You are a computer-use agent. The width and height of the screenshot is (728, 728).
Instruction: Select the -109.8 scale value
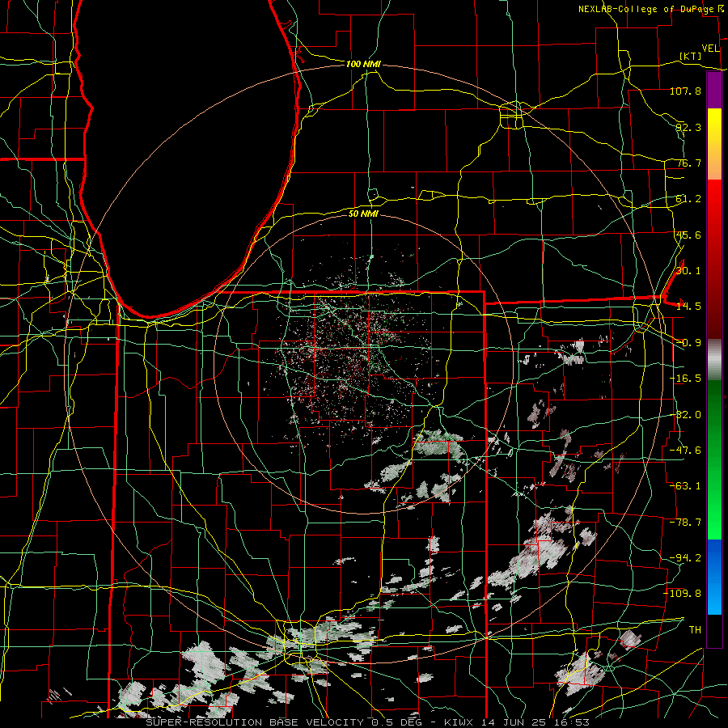coord(683,594)
